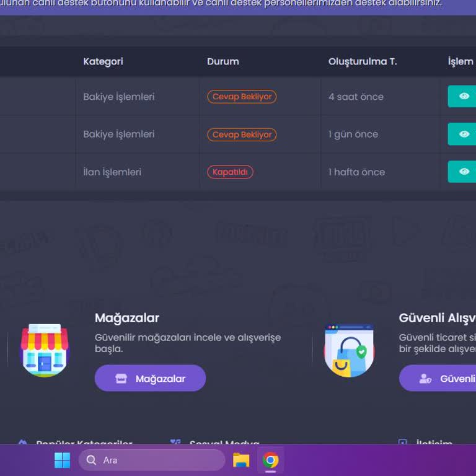Click the '4 saat önce' time cell
The width and height of the screenshot is (476, 476).
tap(356, 97)
